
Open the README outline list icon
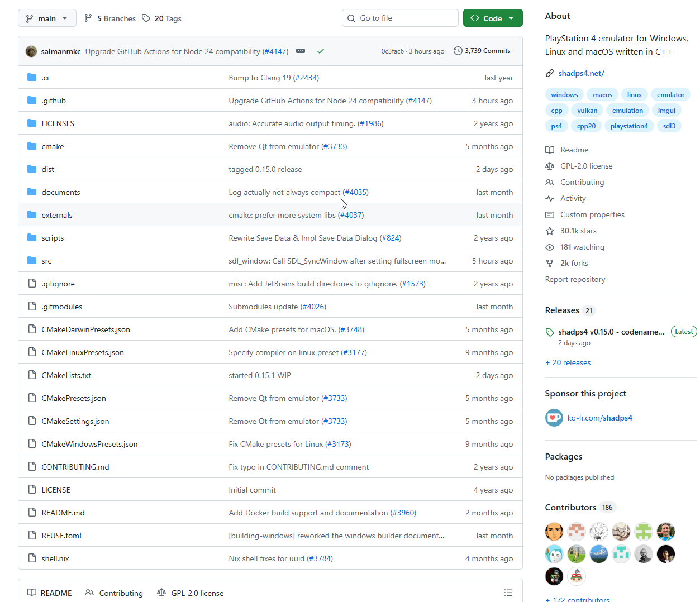point(508,593)
